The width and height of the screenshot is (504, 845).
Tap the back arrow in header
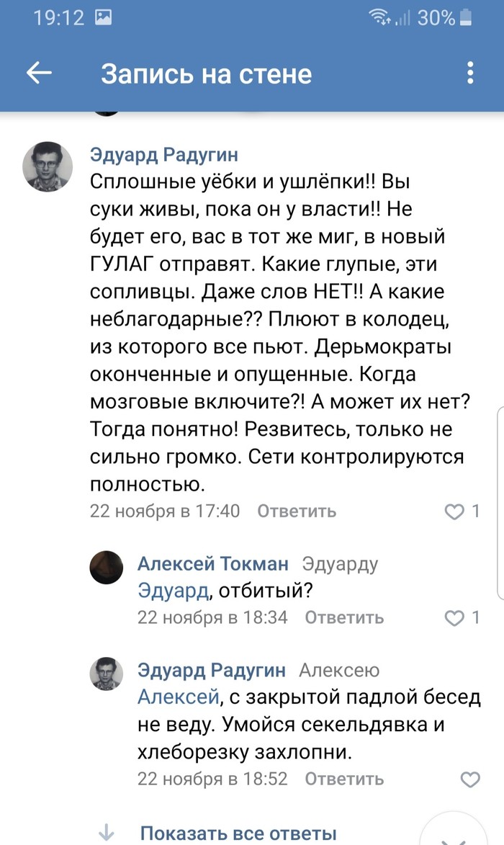click(39, 73)
